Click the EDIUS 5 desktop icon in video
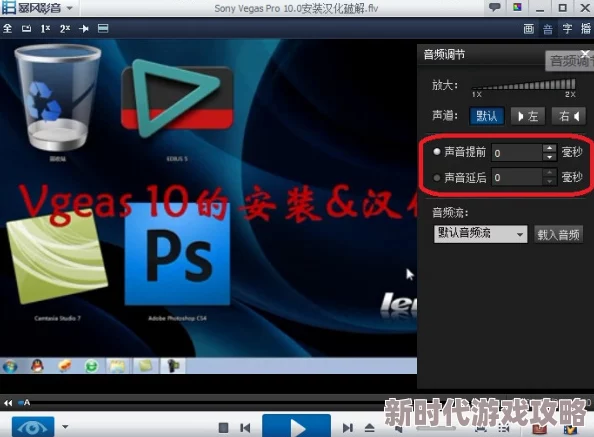Image resolution: width=594 pixels, height=437 pixels. pyautogui.click(x=177, y=99)
